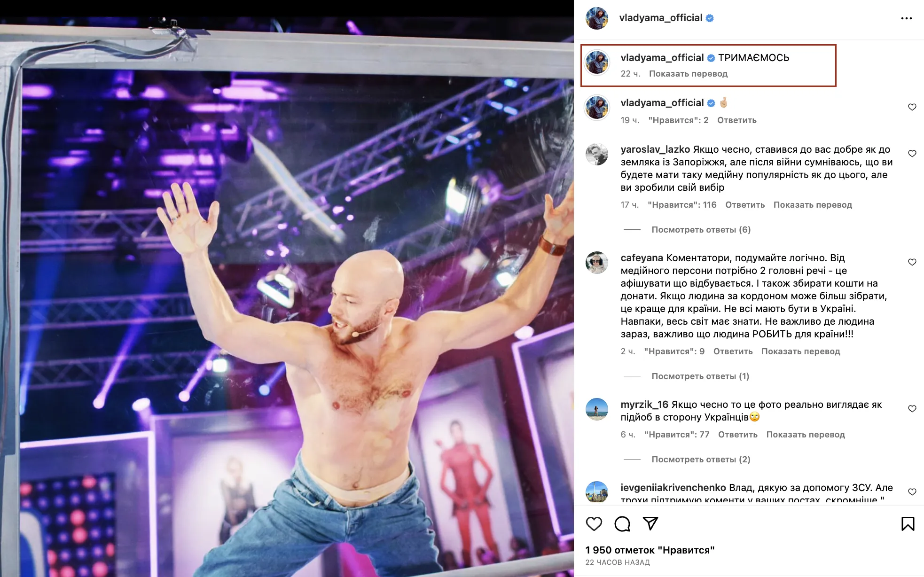
Task: Show translation of myrzik_16's comment
Action: click(x=806, y=435)
